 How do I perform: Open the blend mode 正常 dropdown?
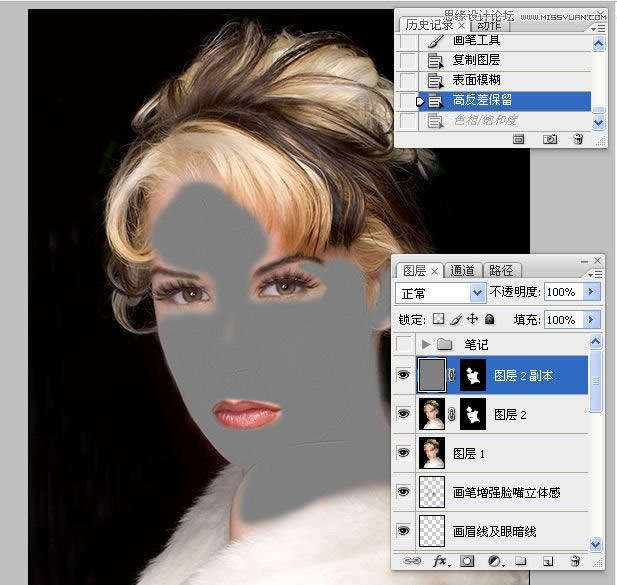pyautogui.click(x=441, y=292)
